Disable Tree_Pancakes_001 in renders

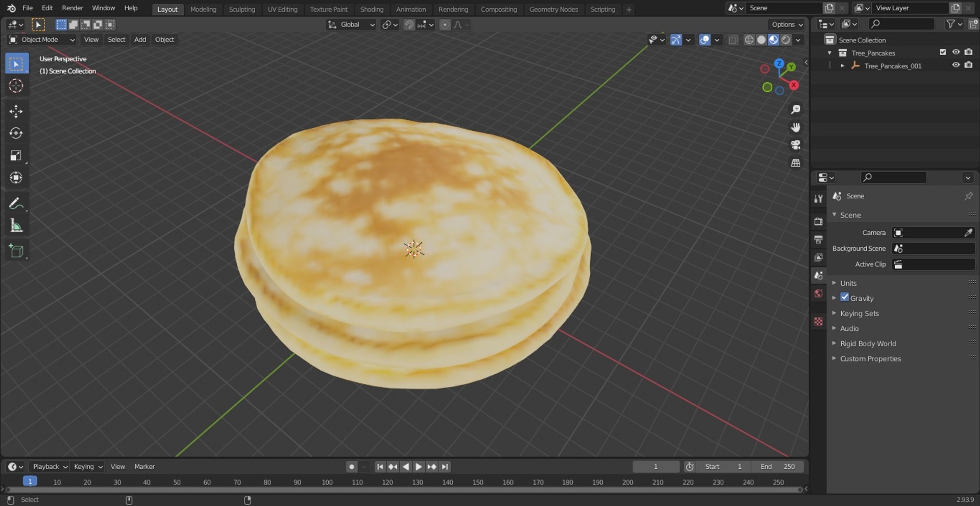point(968,65)
